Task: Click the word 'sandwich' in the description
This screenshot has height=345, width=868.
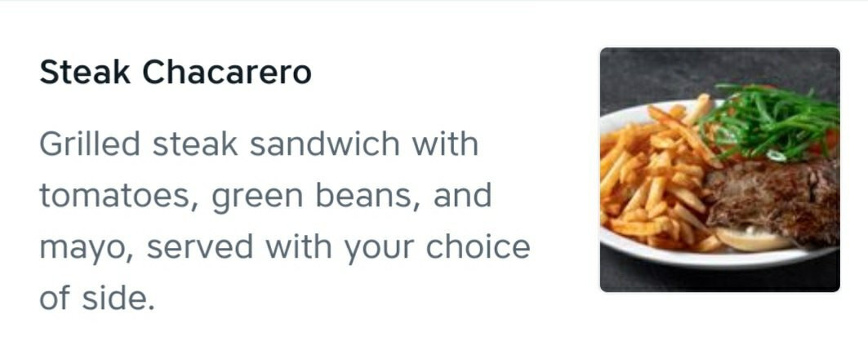Action: (x=324, y=144)
